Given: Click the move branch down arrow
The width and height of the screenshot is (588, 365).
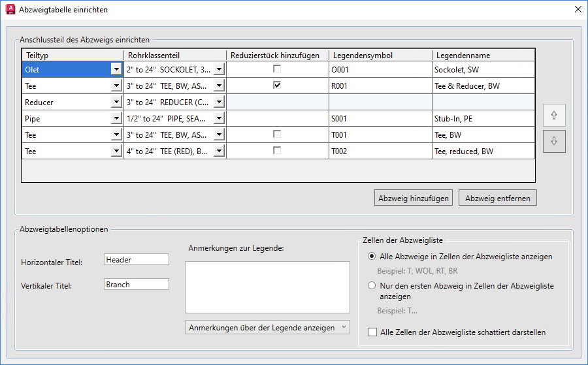Looking at the screenshot, I should [554, 141].
